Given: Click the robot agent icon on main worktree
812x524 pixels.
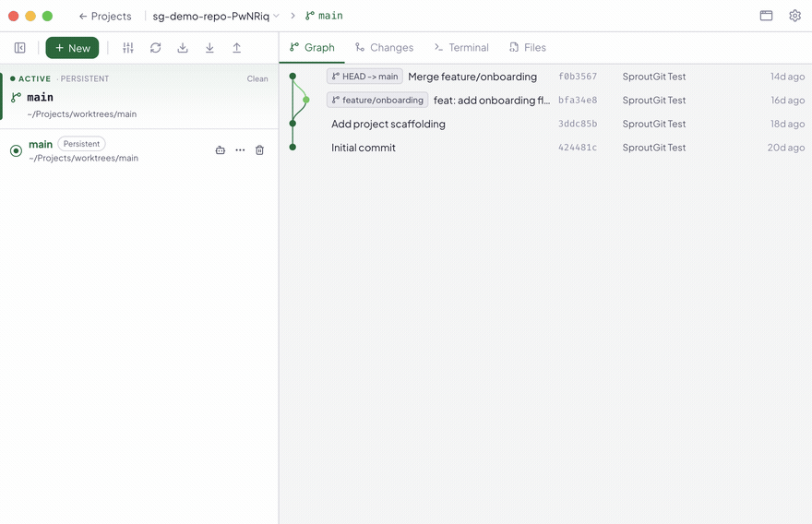Looking at the screenshot, I should (x=221, y=150).
